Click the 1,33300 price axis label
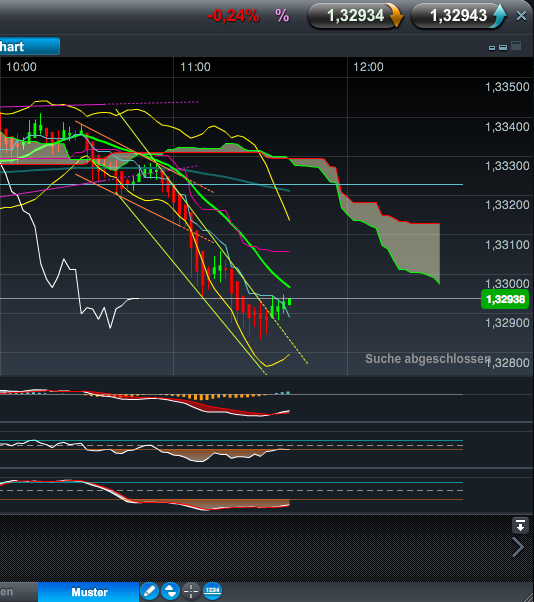This screenshot has width=534, height=602. pyautogui.click(x=507, y=166)
